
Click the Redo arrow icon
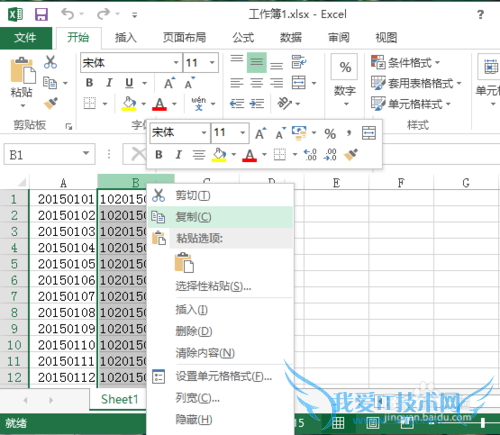[x=103, y=14]
